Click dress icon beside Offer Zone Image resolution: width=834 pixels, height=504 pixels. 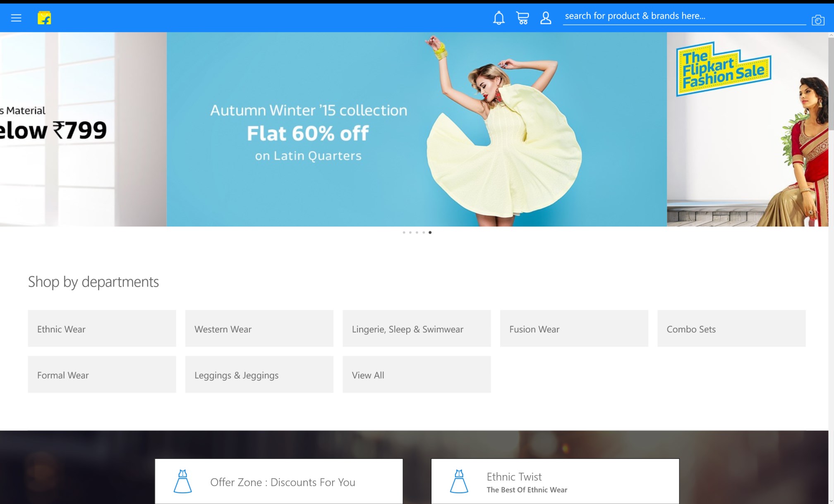coord(182,481)
